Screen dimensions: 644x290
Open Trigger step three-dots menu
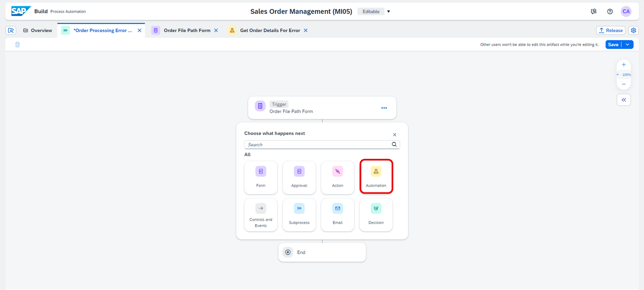(x=384, y=108)
